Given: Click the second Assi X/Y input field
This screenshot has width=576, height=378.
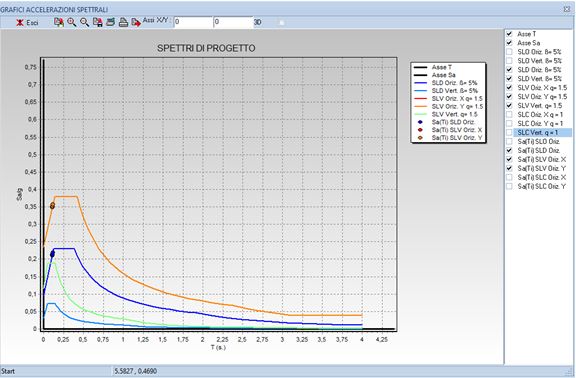Looking at the screenshot, I should 233,22.
